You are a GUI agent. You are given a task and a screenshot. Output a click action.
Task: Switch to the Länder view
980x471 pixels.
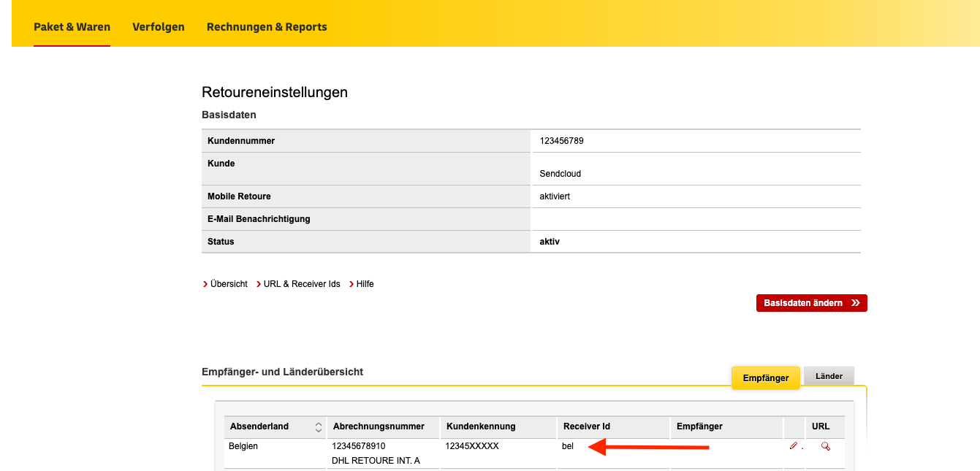[829, 375]
